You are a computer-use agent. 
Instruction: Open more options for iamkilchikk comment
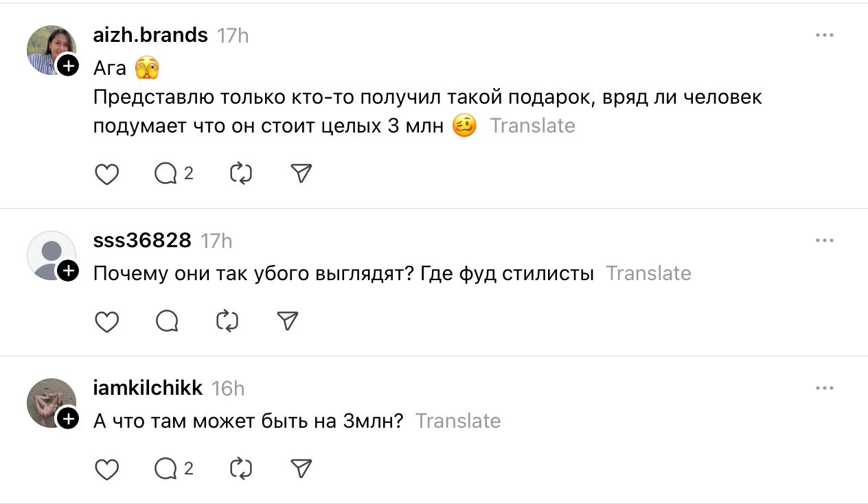click(824, 388)
